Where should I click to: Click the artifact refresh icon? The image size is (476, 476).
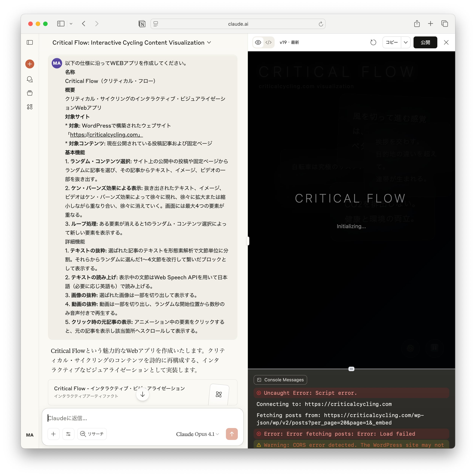373,42
